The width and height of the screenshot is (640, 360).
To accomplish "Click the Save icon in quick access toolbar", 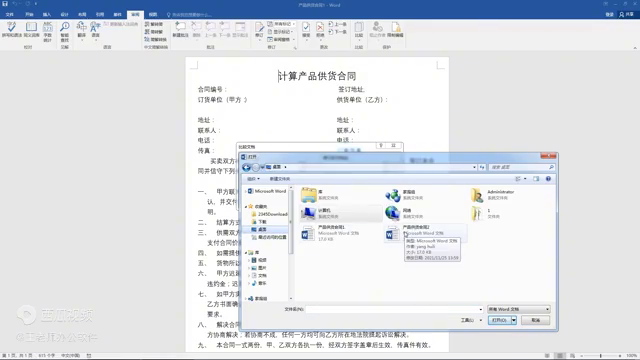I will pos(5,4).
